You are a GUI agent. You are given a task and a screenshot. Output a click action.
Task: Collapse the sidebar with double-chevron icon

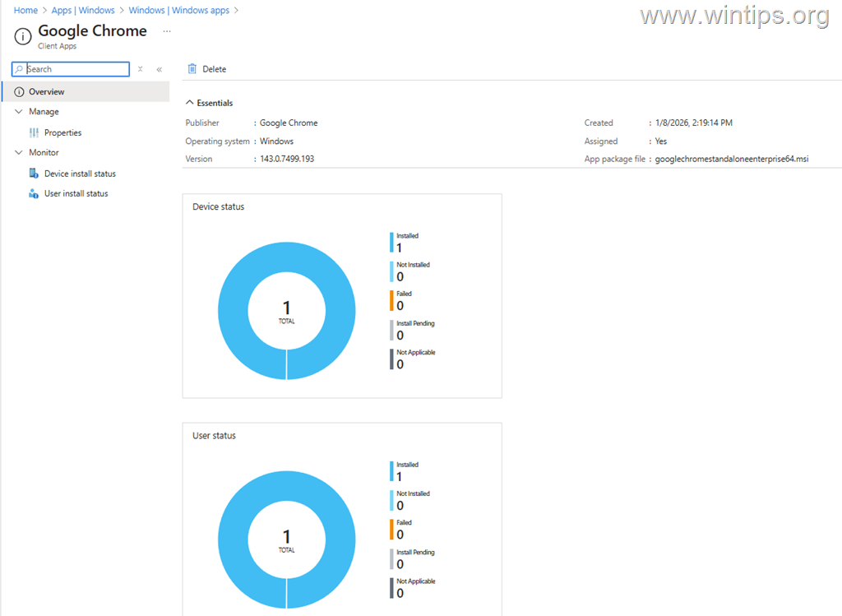point(160,70)
